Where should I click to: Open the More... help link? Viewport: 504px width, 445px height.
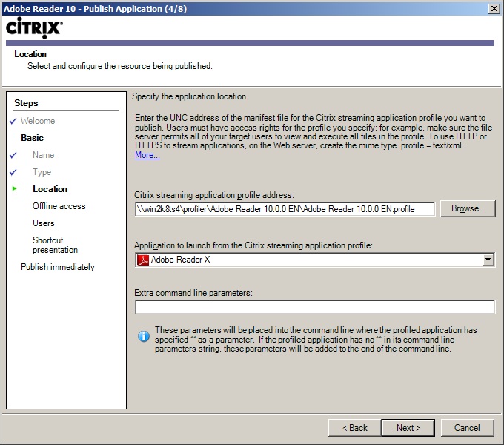pyautogui.click(x=147, y=155)
